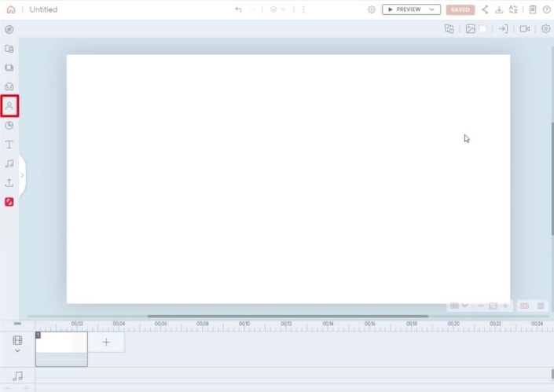Click the Home icon

click(10, 9)
